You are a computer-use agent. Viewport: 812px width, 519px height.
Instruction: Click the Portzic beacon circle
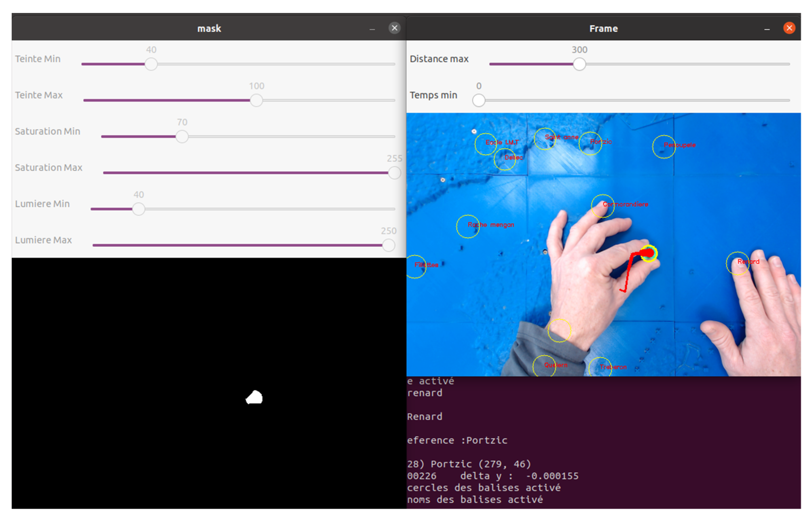(x=590, y=144)
